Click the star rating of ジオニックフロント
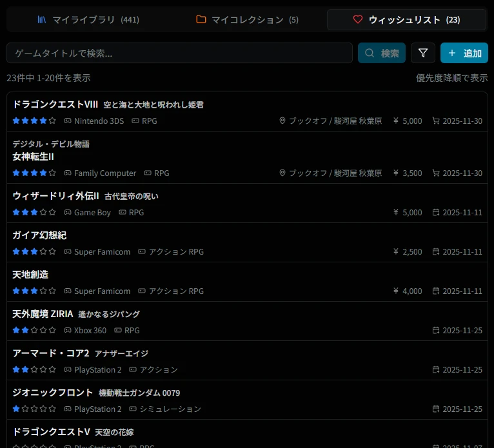Viewport: 494px width, 448px height. (x=34, y=409)
